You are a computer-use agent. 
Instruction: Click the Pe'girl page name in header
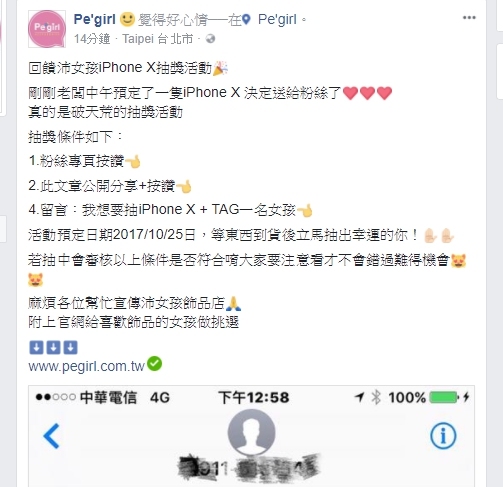[x=95, y=19]
